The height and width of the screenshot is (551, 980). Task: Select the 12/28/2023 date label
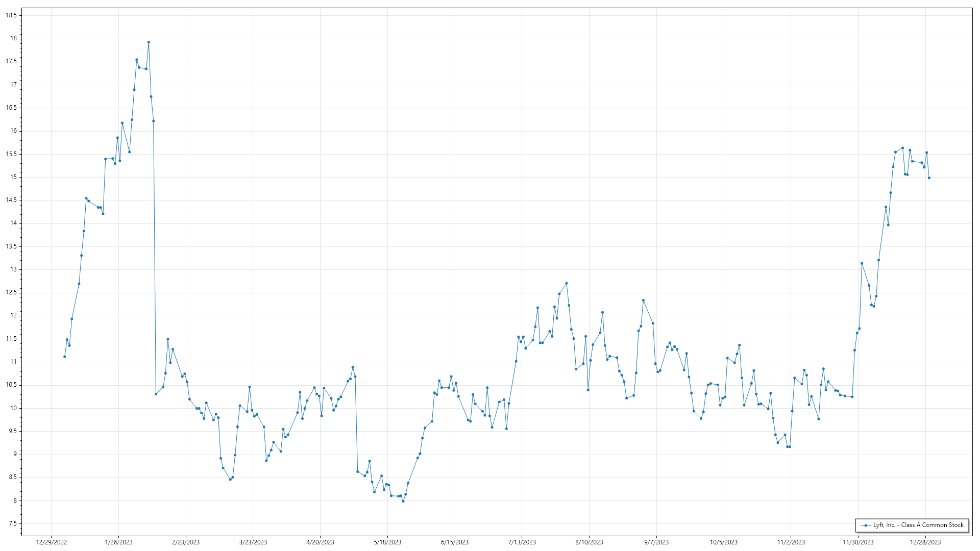[x=925, y=542]
